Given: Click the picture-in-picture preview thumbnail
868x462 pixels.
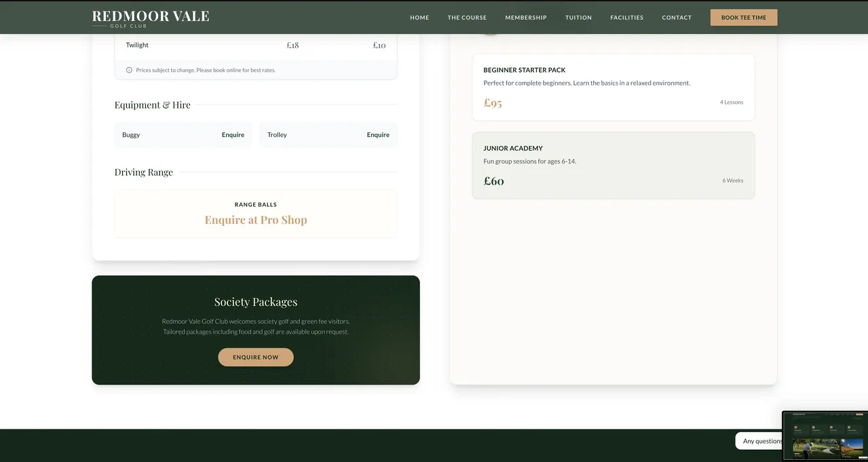Looking at the screenshot, I should (825, 436).
